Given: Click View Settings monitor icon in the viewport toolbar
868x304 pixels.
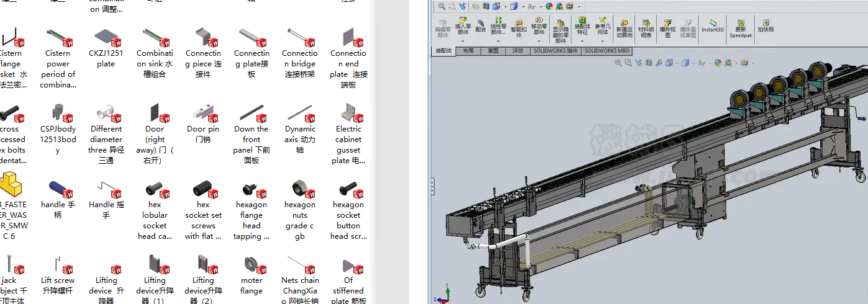Looking at the screenshot, I should click(744, 63).
